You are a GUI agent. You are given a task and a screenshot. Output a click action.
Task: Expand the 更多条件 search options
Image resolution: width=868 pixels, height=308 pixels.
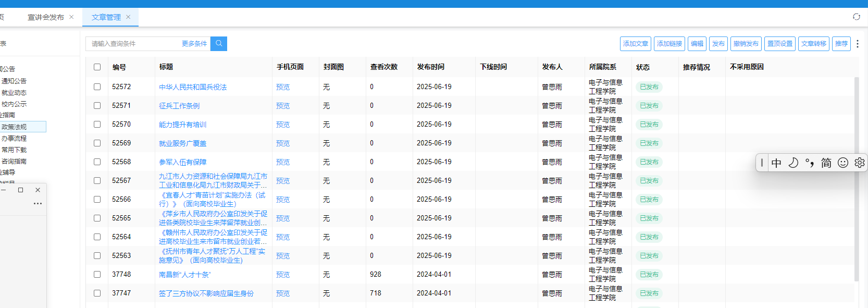click(194, 44)
